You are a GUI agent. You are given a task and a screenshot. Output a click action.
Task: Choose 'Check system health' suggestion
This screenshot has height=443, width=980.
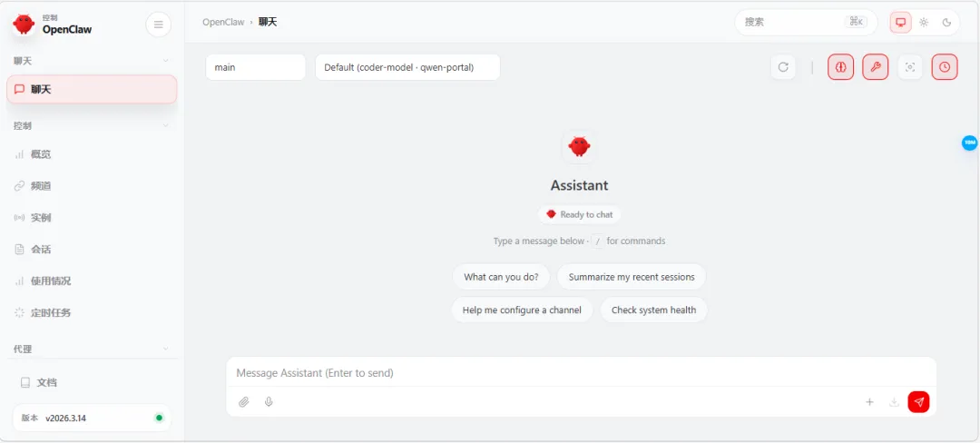tap(653, 310)
